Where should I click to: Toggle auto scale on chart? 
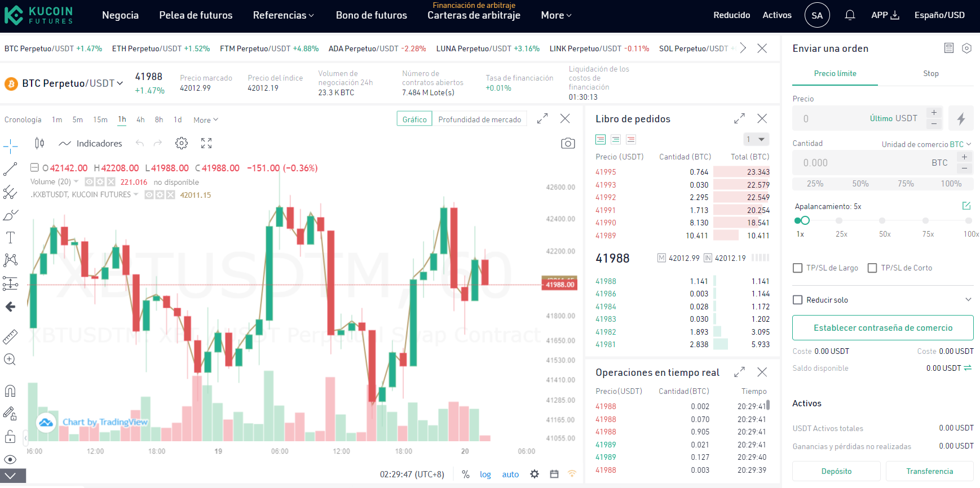(510, 474)
